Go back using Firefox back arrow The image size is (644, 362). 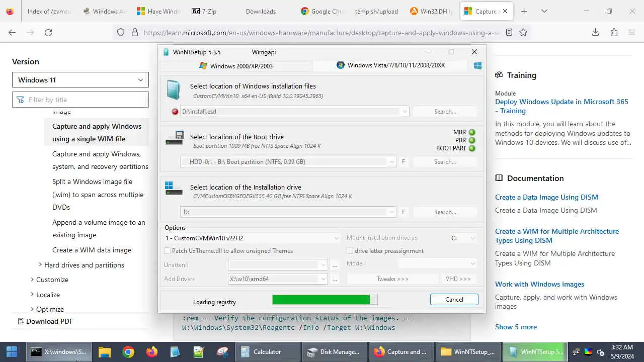[12, 32]
